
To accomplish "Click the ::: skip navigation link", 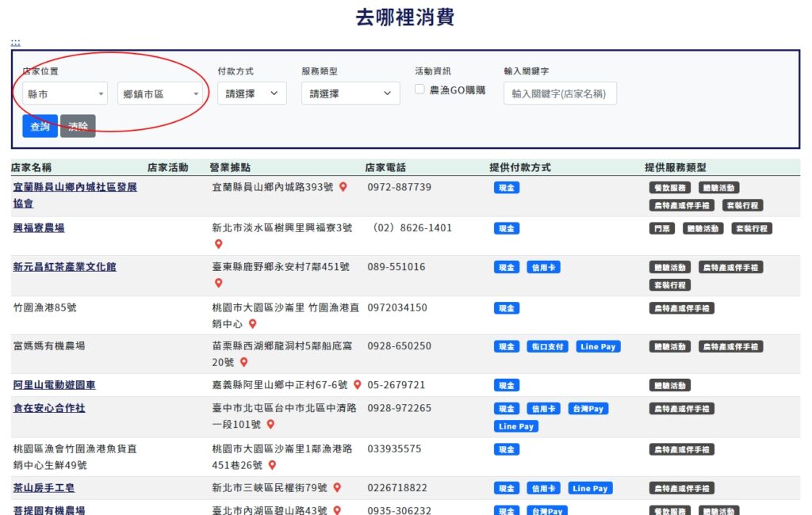I will pos(15,42).
